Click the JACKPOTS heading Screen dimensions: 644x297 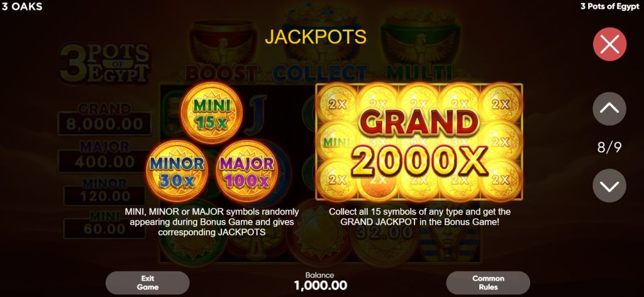tap(316, 37)
